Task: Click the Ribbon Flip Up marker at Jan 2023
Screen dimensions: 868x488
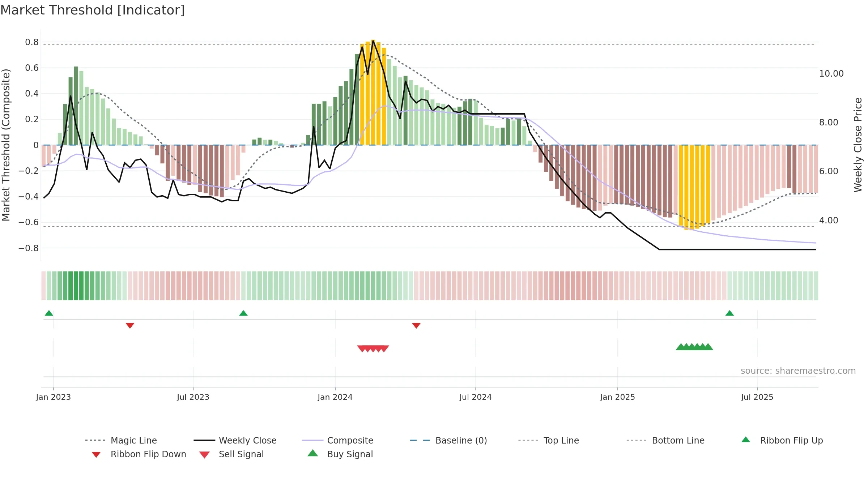Action: [x=49, y=313]
